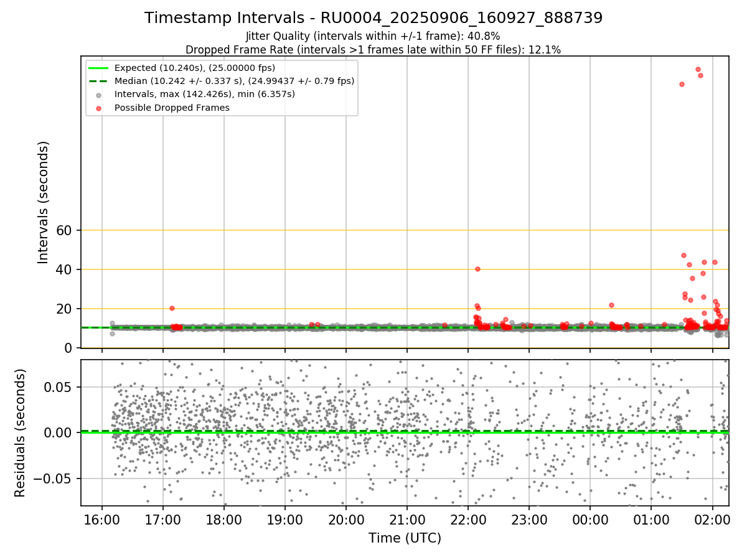The width and height of the screenshot is (747, 560).
Task: Click the 60 tick label on intervals axis
Action: click(65, 231)
